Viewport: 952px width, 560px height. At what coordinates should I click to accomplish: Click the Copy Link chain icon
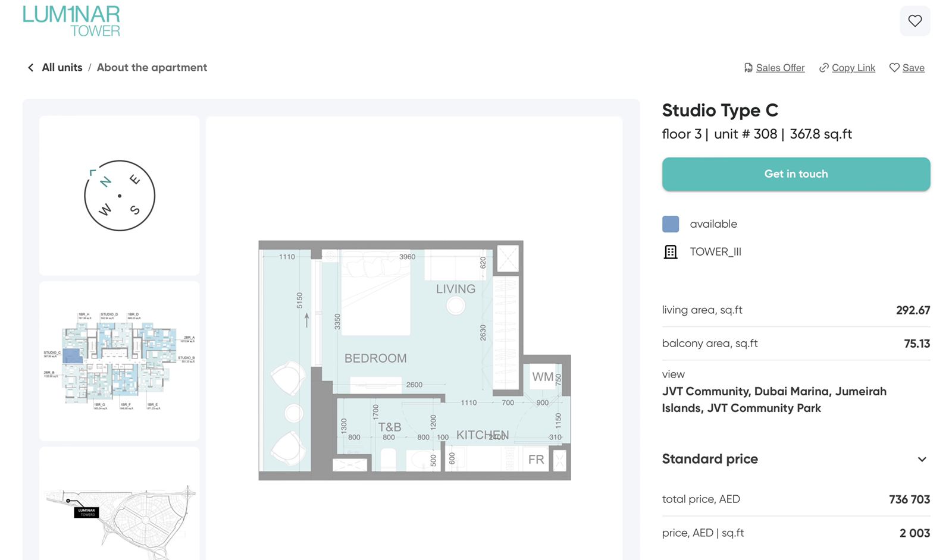(x=824, y=68)
